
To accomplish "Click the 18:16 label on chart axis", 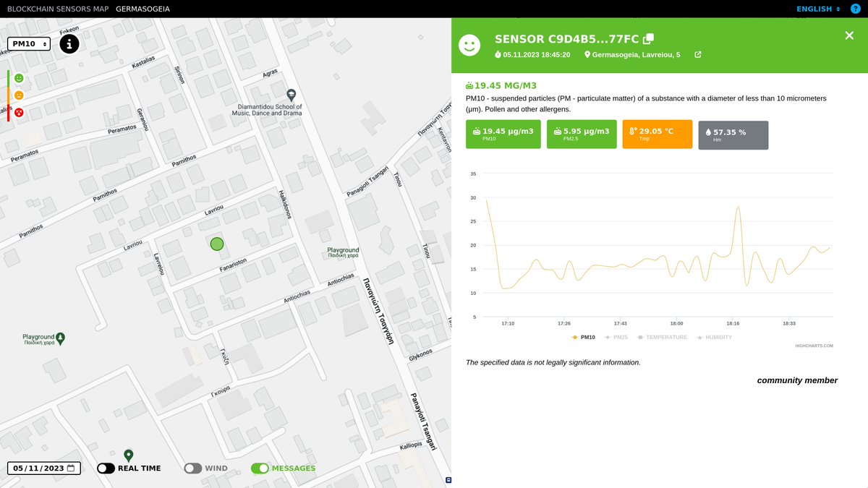I will pyautogui.click(x=733, y=323).
